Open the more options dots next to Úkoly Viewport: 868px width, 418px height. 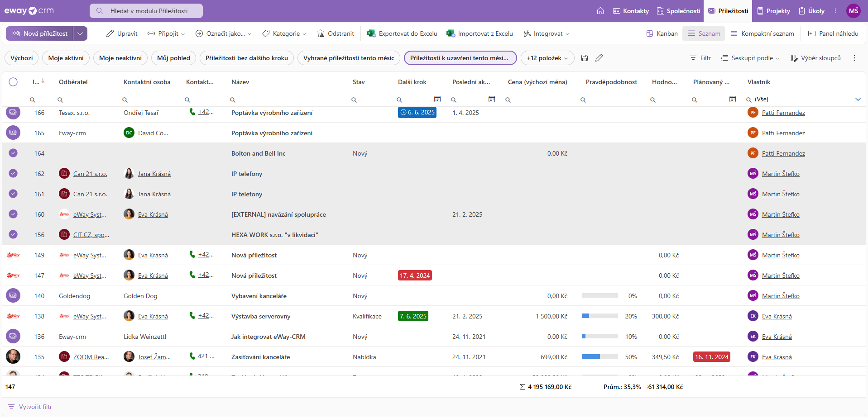pos(835,11)
